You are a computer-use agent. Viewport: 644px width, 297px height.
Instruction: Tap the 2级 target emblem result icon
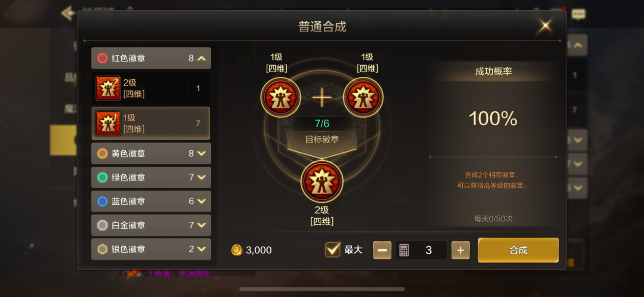tap(322, 182)
